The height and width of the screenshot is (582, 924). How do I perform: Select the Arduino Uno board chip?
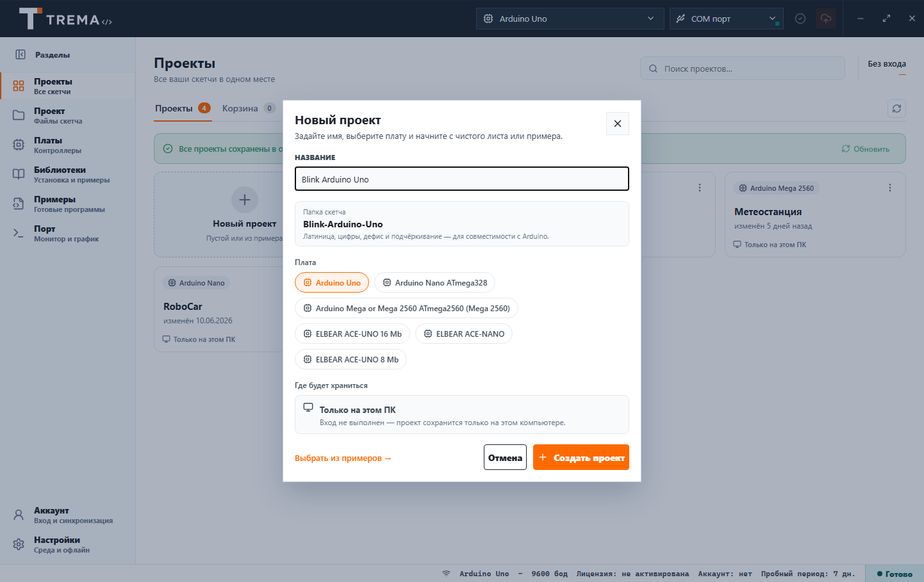[332, 282]
